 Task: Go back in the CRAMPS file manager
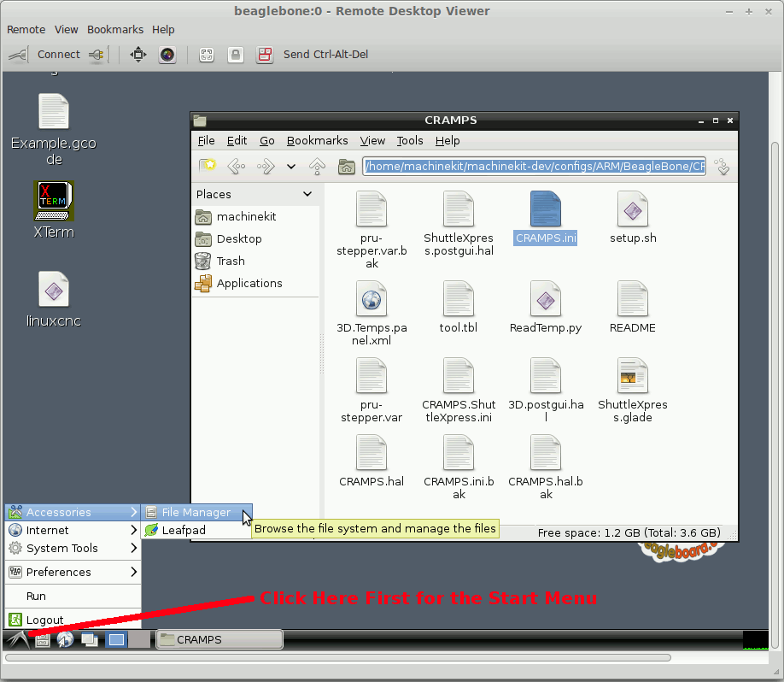(236, 166)
